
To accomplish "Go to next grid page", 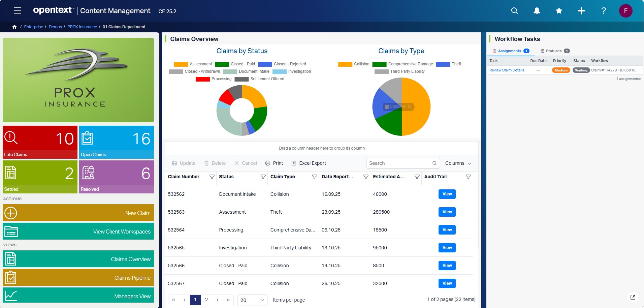I will tap(217, 300).
